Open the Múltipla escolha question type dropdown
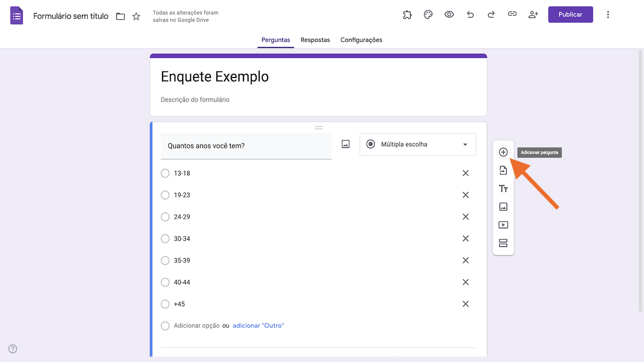This screenshot has height=362, width=644. pos(418,145)
